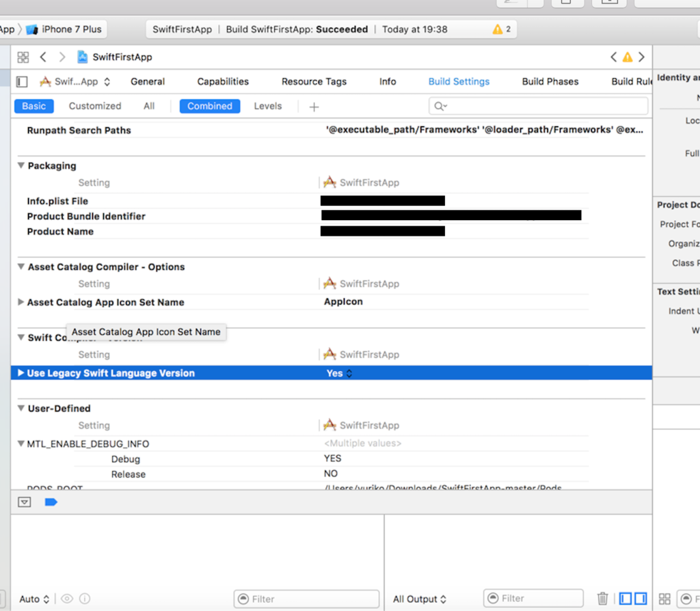This screenshot has height=611, width=700.
Task: Open the Resource Tags tab
Action: 314,82
